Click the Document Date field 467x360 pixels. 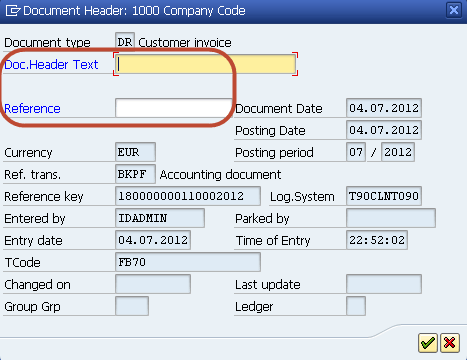(x=384, y=108)
